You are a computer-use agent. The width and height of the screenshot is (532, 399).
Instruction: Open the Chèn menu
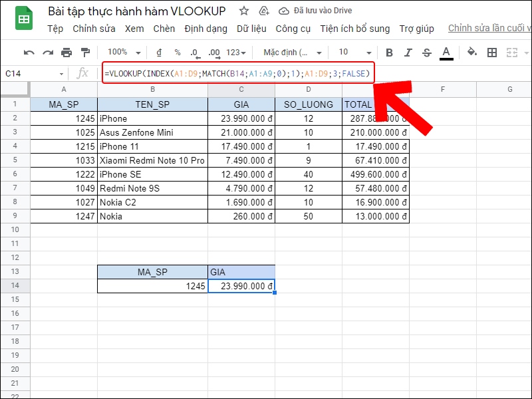coord(164,29)
